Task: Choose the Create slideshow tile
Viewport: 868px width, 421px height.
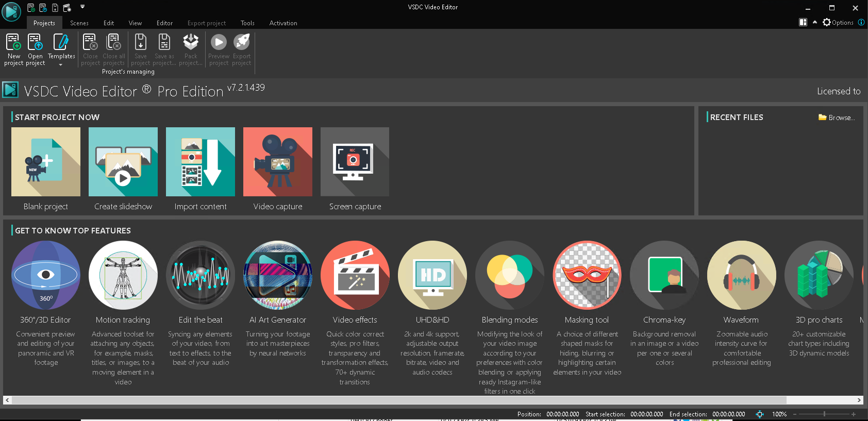Action: coord(123,162)
